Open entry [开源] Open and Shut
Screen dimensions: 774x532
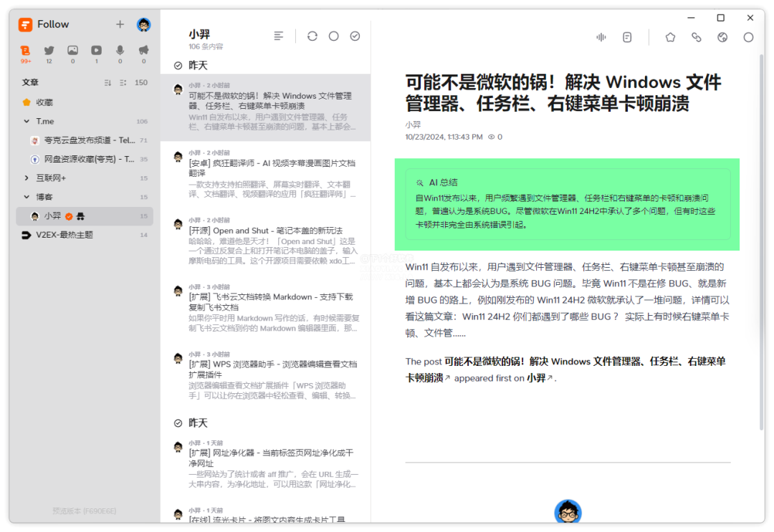pos(266,243)
